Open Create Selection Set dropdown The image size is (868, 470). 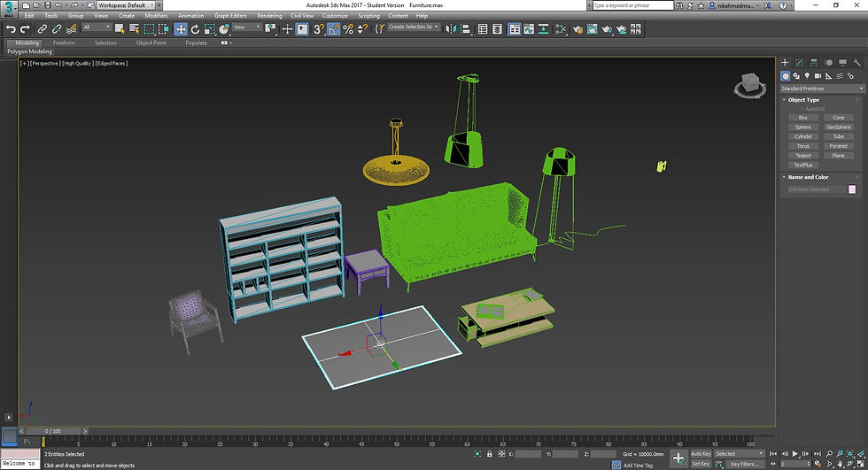[413, 27]
